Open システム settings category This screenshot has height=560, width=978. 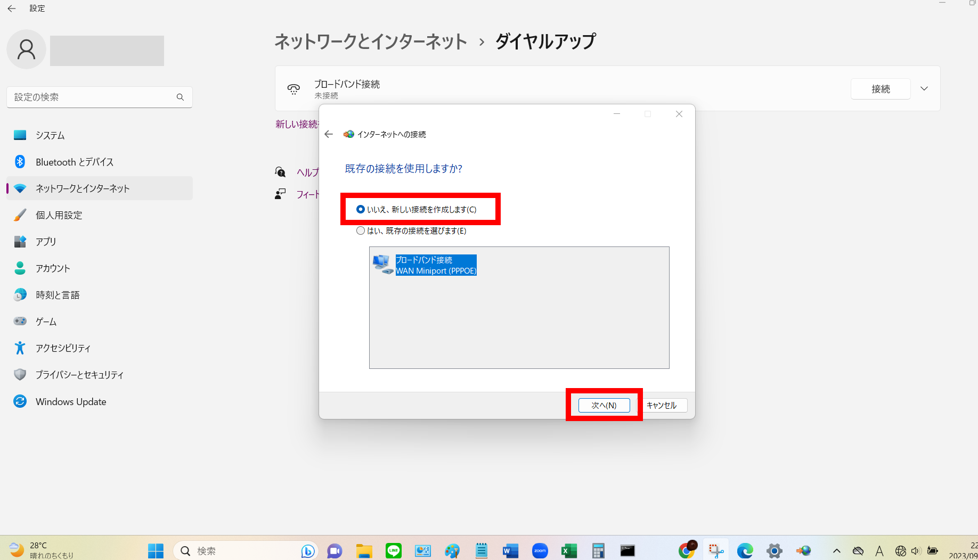50,135
